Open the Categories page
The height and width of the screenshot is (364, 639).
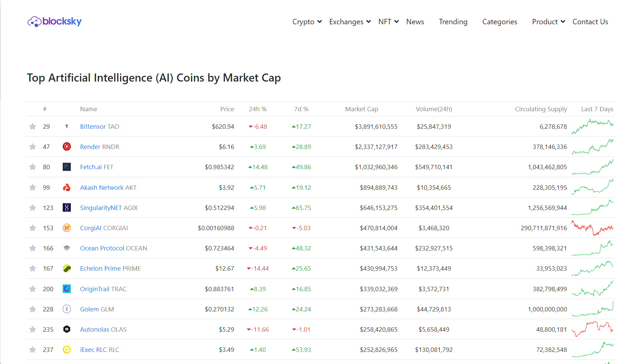[500, 22]
